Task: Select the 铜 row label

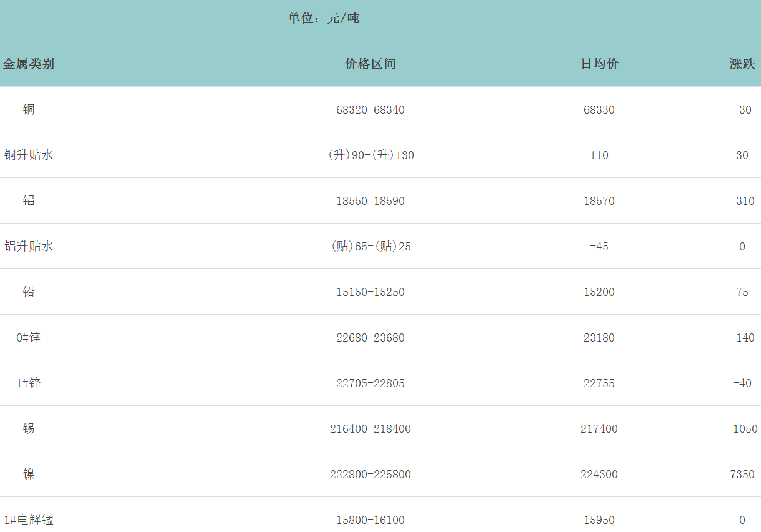Action: point(29,109)
